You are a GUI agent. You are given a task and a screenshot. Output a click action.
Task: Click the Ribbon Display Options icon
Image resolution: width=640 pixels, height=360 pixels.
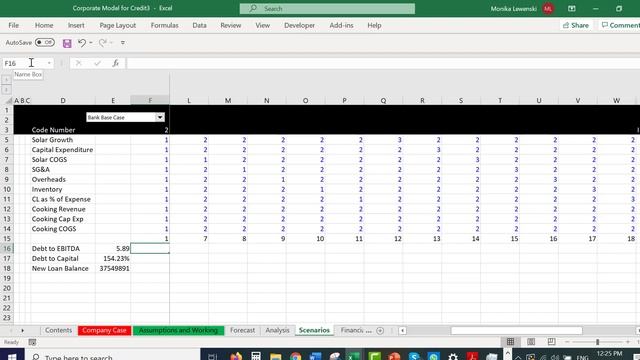click(571, 9)
